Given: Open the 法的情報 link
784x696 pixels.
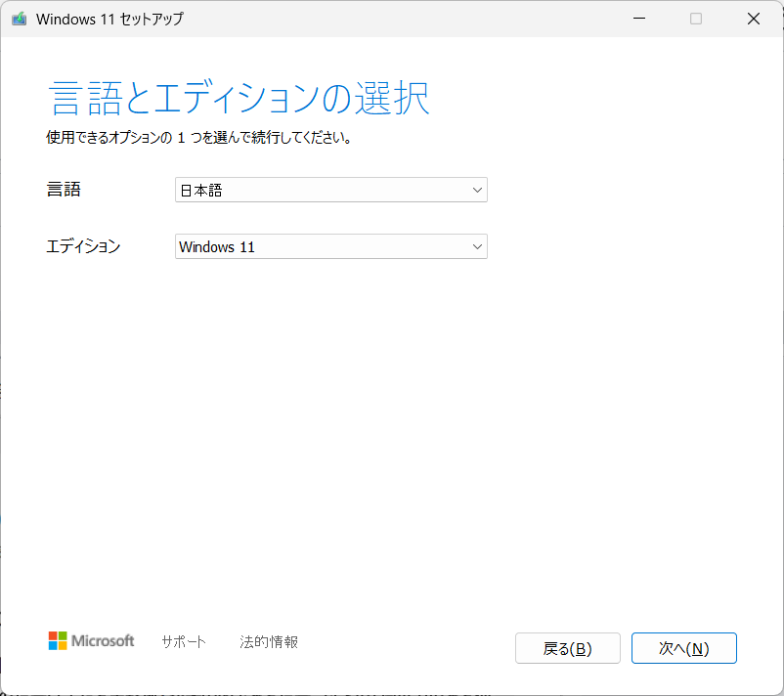Looking at the screenshot, I should 269,641.
